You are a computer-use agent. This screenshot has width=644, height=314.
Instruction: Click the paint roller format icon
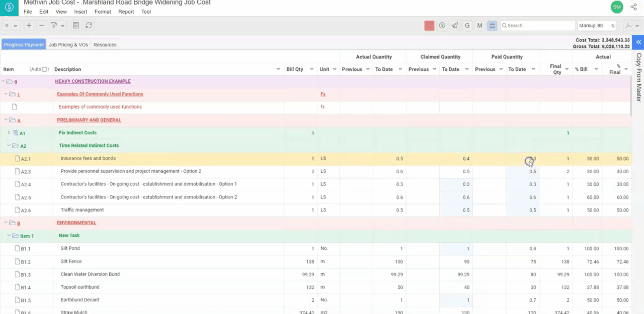tap(54, 26)
